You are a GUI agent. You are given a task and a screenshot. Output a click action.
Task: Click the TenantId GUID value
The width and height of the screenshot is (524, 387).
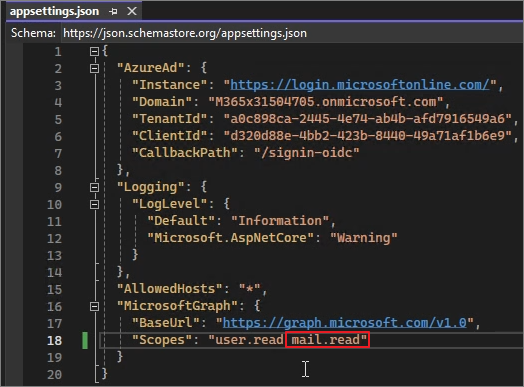pos(368,119)
